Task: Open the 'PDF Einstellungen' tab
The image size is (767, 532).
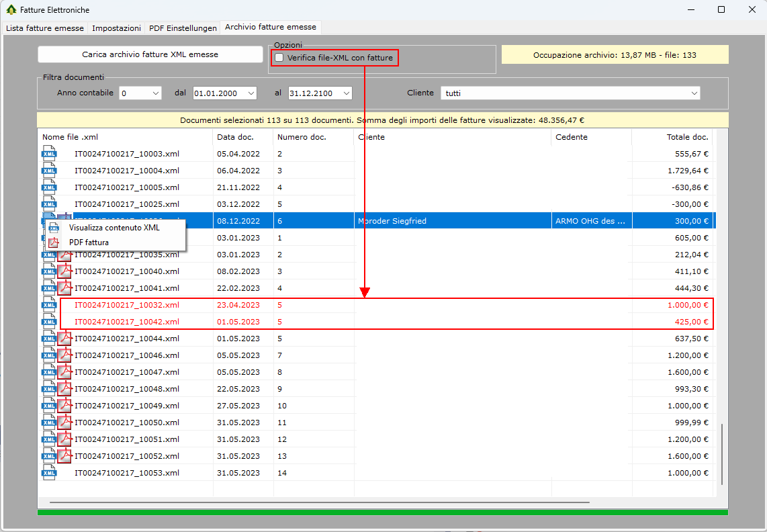Action: tap(183, 28)
